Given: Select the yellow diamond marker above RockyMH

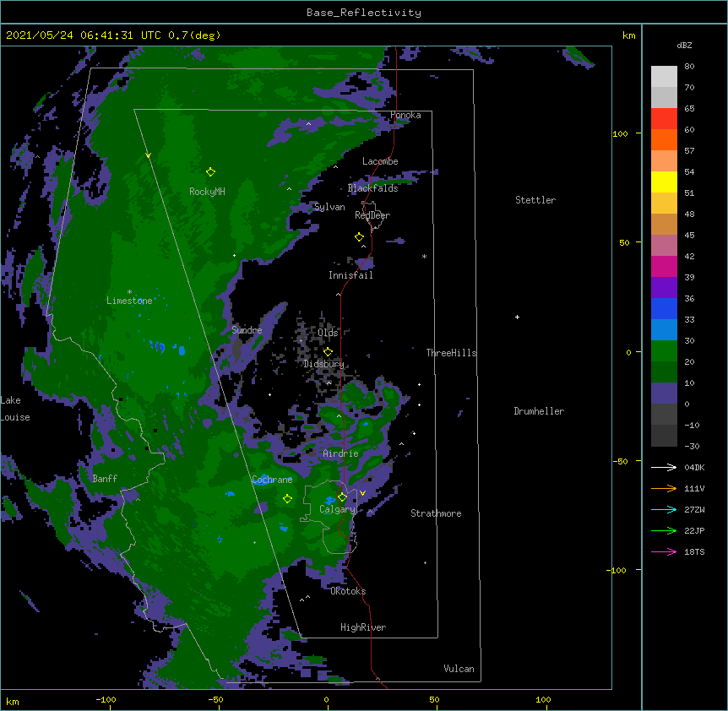Looking at the screenshot, I should [x=210, y=171].
